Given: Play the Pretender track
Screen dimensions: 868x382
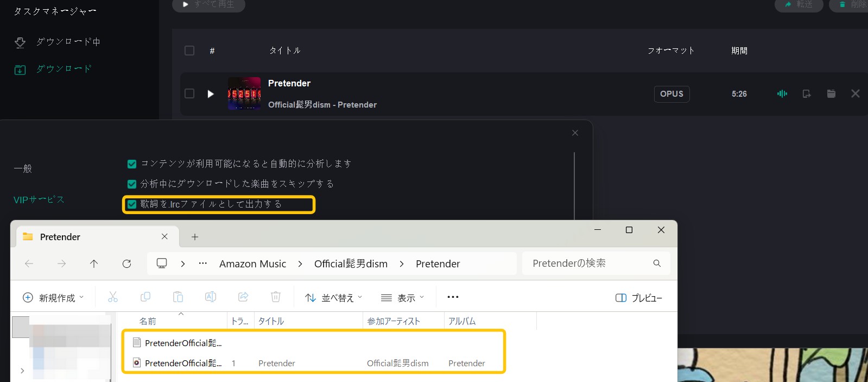Looking at the screenshot, I should [211, 94].
